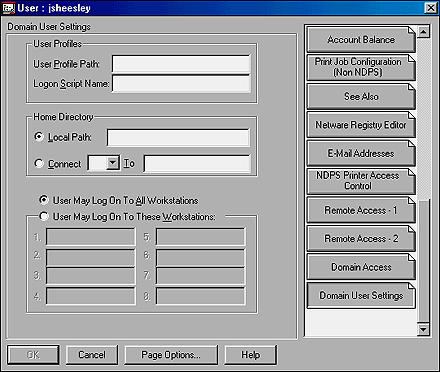Select the Connect radio button
Viewport: 440px width, 372px height.
[39, 163]
